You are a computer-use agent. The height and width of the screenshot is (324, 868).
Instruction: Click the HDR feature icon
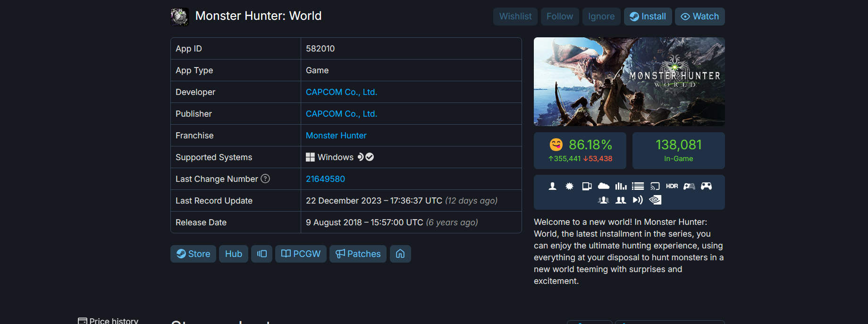(x=672, y=186)
